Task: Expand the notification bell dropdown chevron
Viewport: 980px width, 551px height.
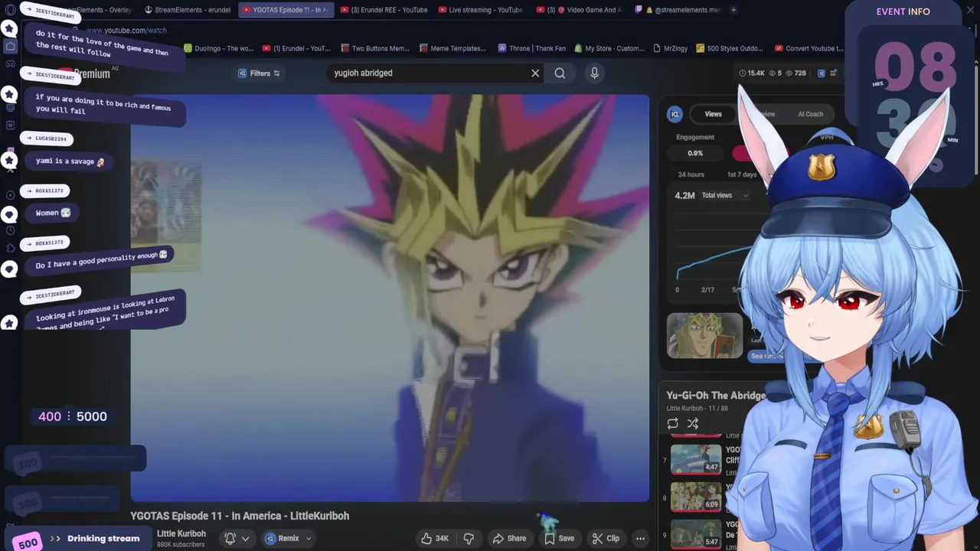Action: coord(245,538)
